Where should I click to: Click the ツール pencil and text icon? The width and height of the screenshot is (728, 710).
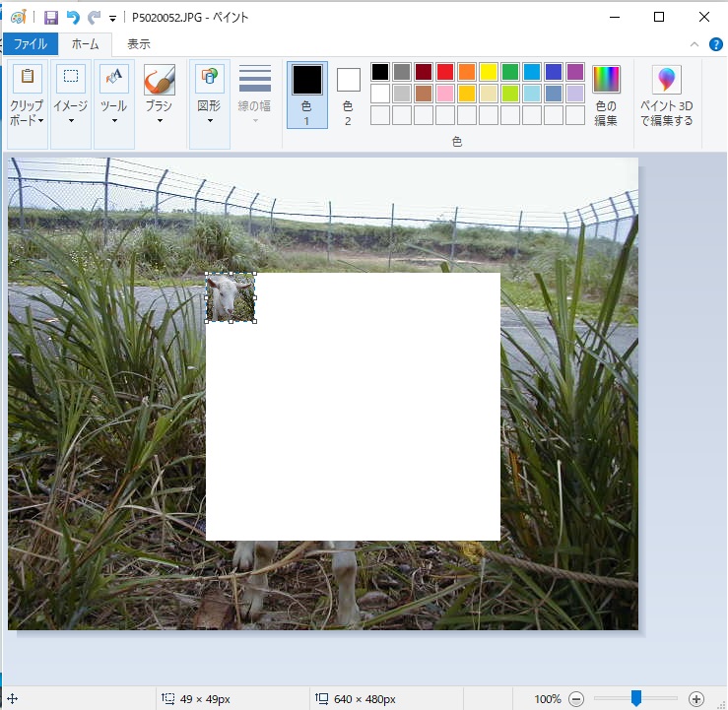114,78
